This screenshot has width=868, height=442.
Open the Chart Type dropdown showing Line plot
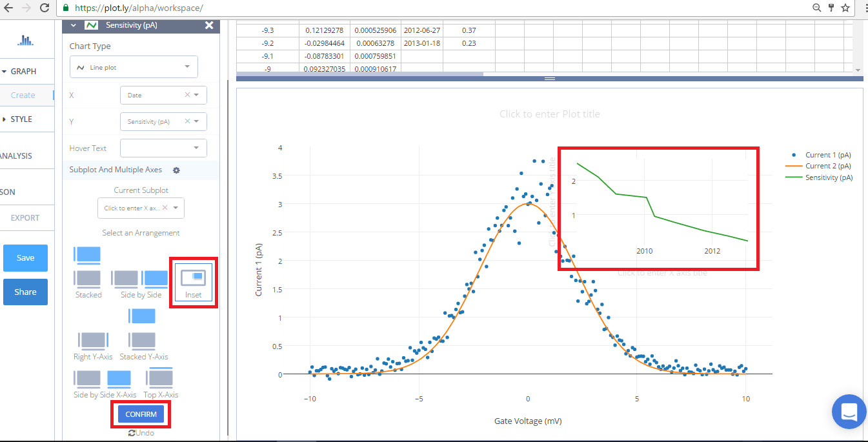point(134,66)
